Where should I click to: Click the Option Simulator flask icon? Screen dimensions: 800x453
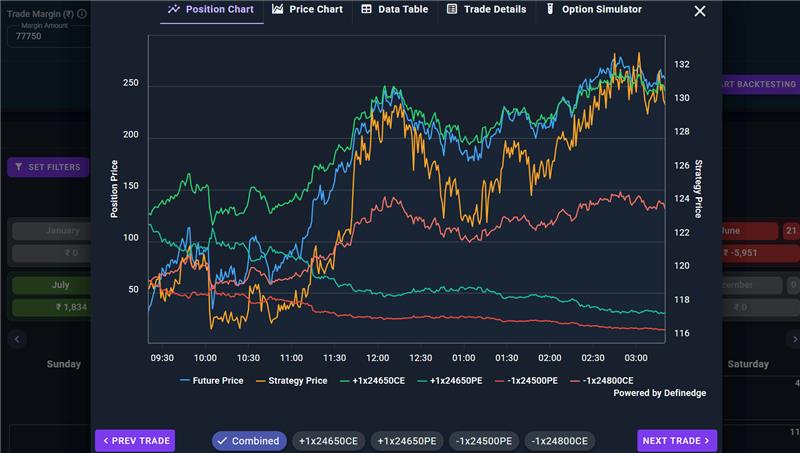tap(550, 9)
